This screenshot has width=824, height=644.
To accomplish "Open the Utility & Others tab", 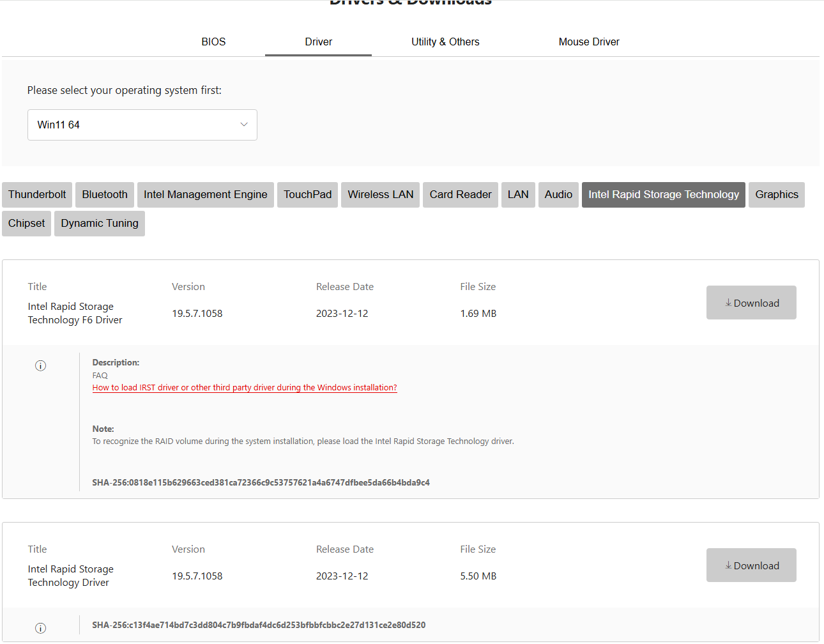I will pos(445,42).
